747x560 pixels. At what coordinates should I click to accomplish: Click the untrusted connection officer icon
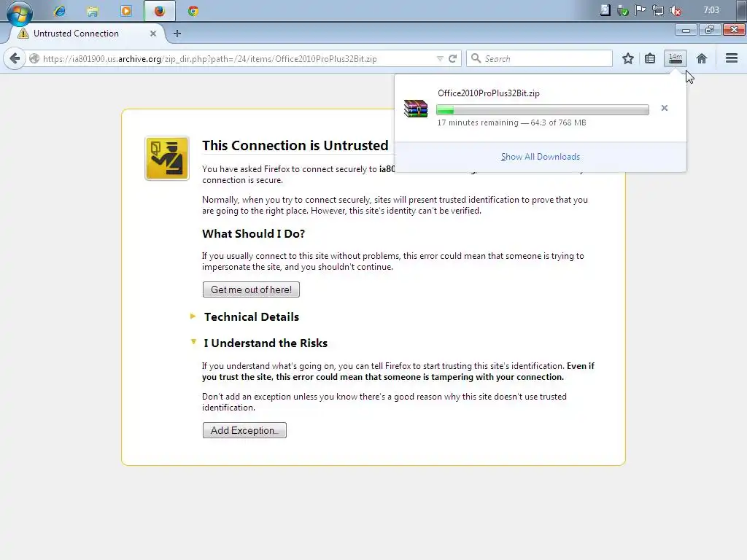167,158
